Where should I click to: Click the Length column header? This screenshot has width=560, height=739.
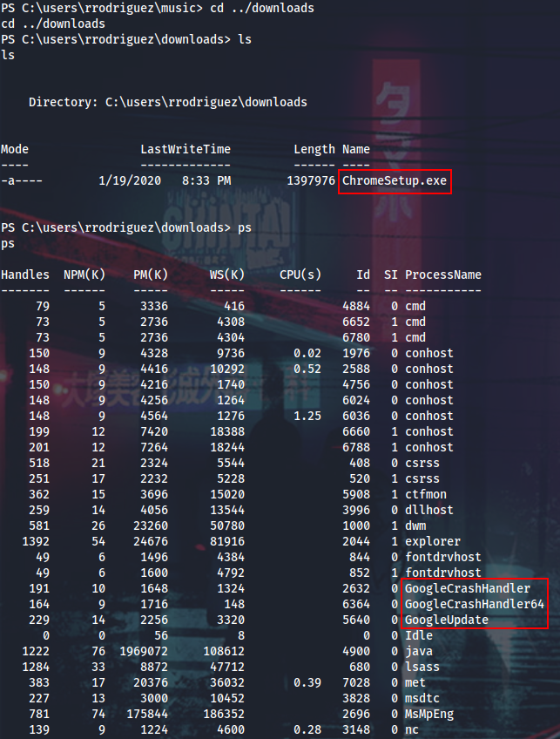(x=314, y=149)
